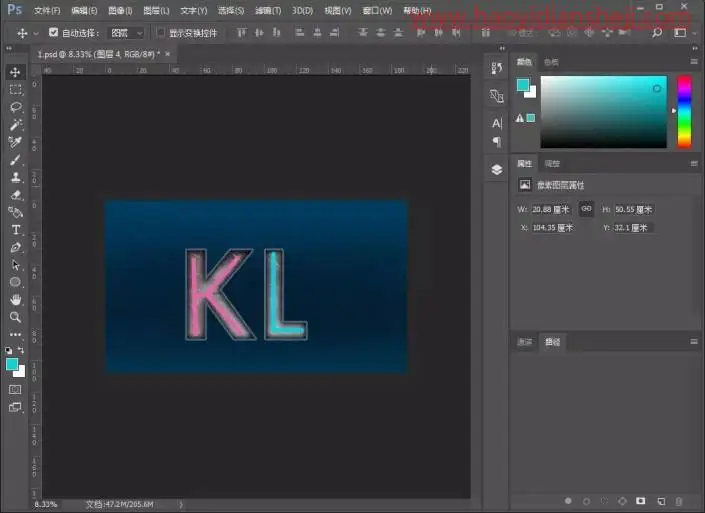
Task: Select the Eraser tool
Action: point(15,195)
